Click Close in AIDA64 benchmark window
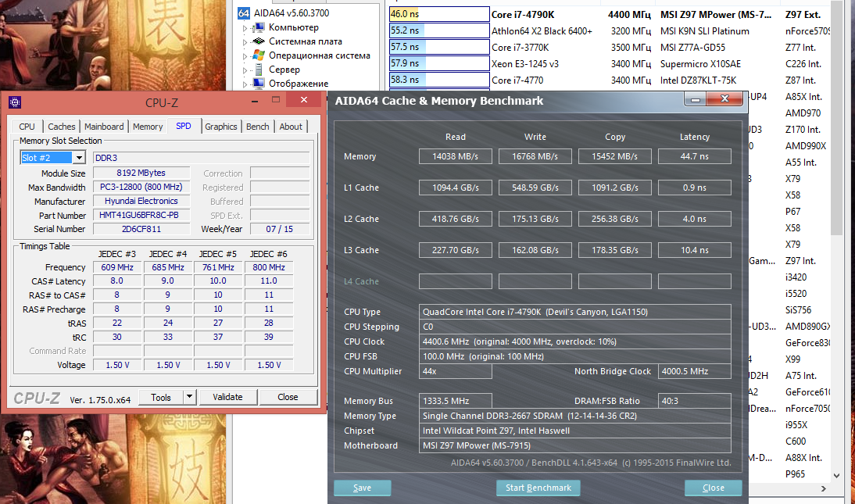855x504 pixels. (x=714, y=488)
